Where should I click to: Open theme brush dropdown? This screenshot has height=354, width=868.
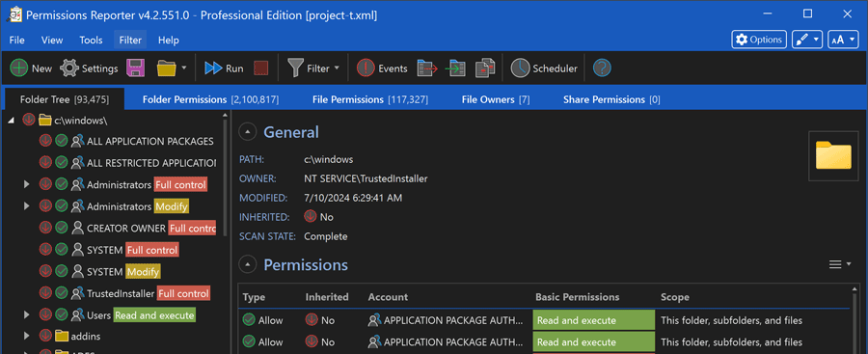coord(807,40)
